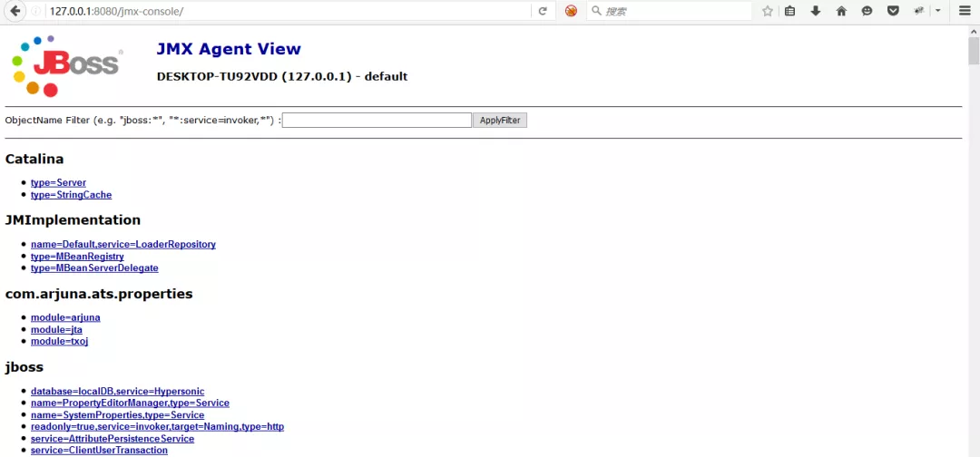Open the type=MBeanRegistry link
This screenshot has width=980, height=457.
pyautogui.click(x=77, y=256)
